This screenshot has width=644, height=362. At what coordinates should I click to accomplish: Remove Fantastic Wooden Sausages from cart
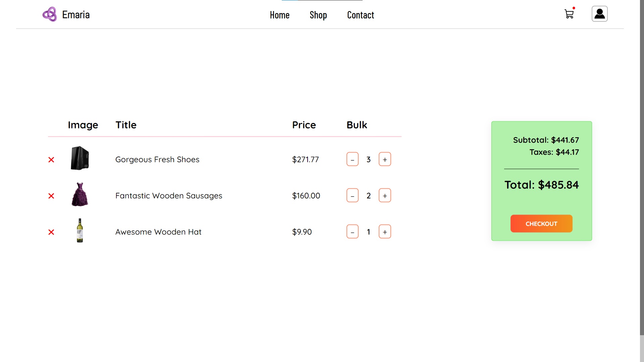51,196
